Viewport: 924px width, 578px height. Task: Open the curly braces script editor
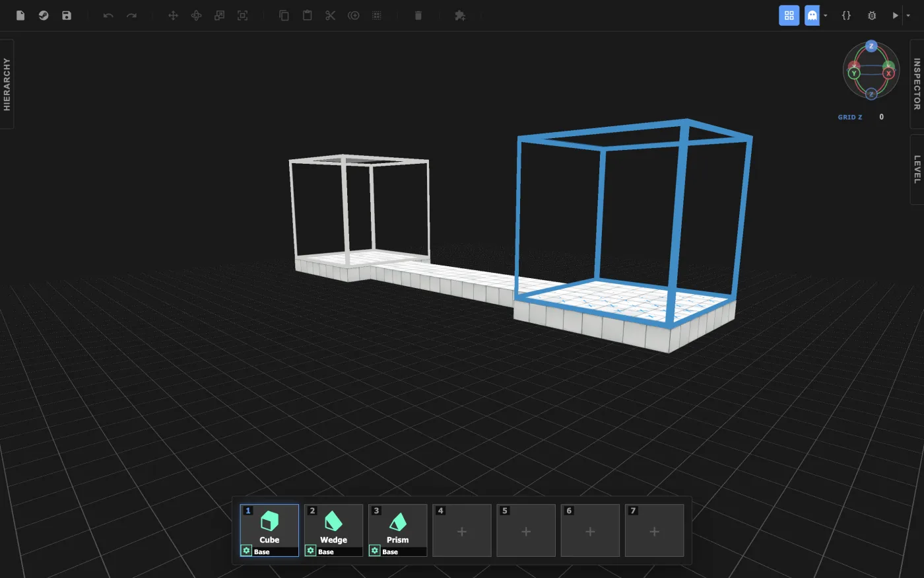846,15
